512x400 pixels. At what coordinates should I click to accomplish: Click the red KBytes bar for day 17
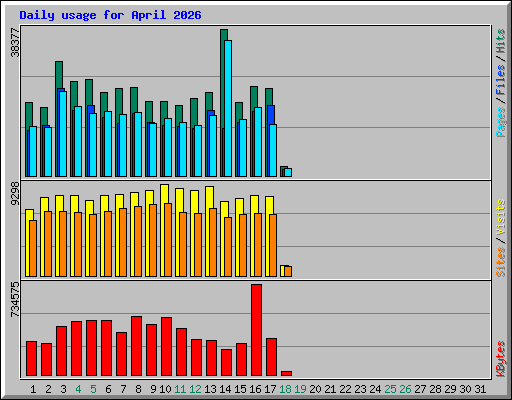[x=271, y=357]
